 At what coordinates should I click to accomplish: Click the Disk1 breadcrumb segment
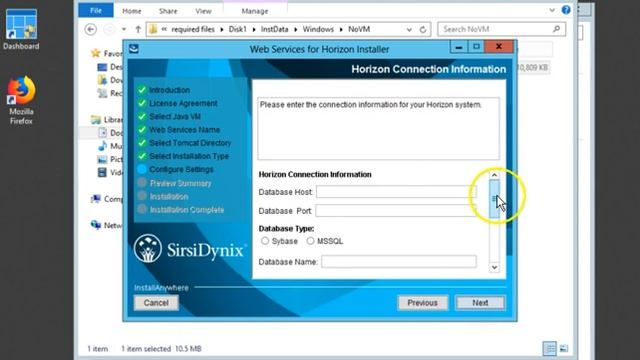coord(238,29)
